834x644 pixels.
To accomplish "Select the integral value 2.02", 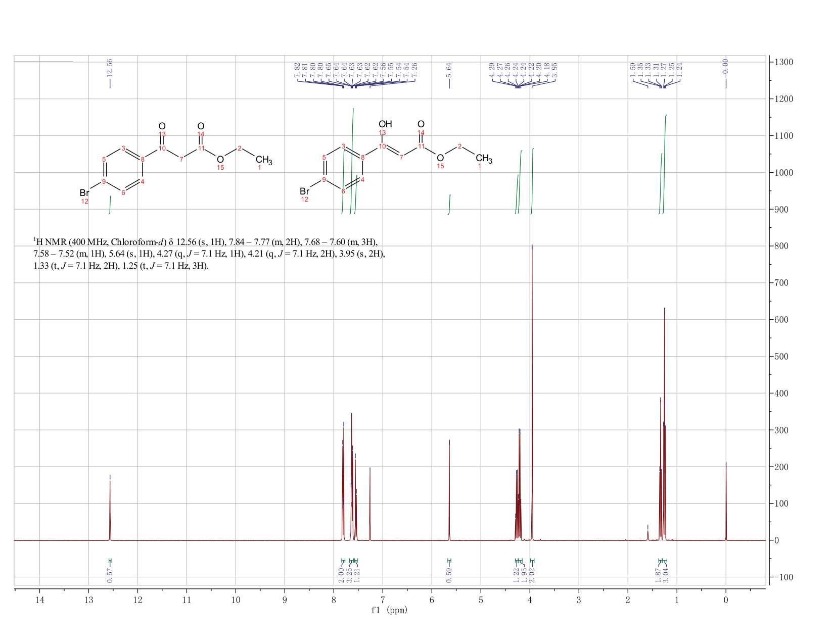I will click(532, 575).
